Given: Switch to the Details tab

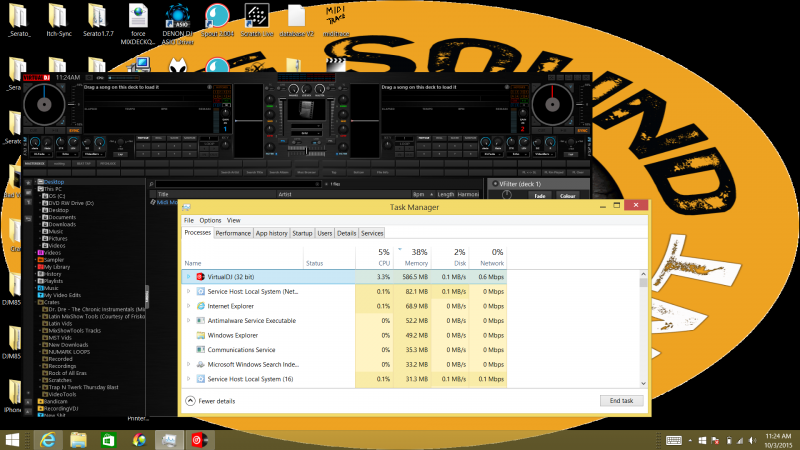Looking at the screenshot, I should (346, 233).
